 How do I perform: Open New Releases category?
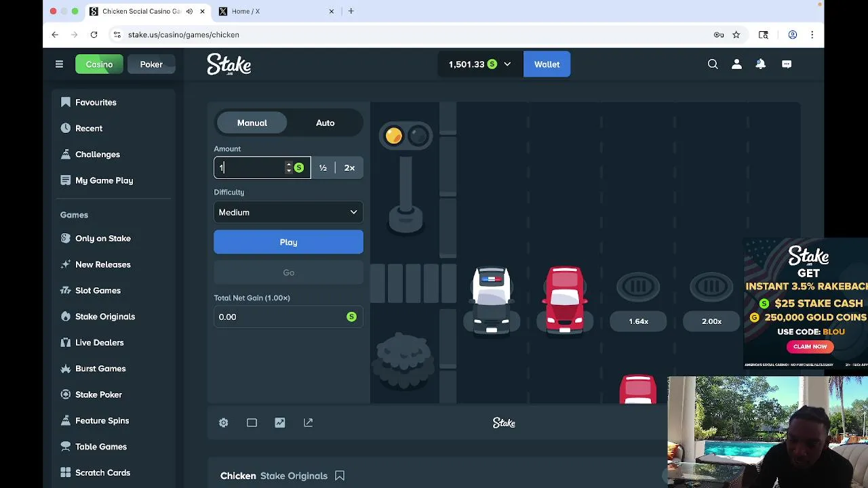coord(102,264)
